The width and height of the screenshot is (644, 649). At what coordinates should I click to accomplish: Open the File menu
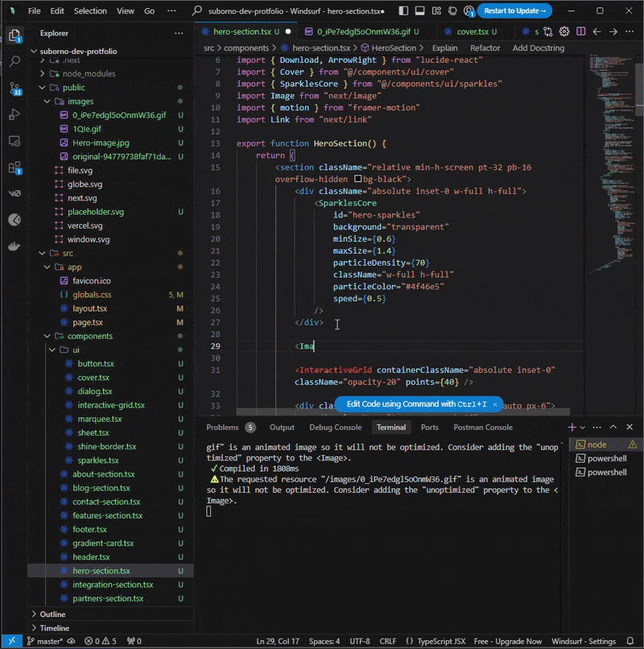click(35, 10)
